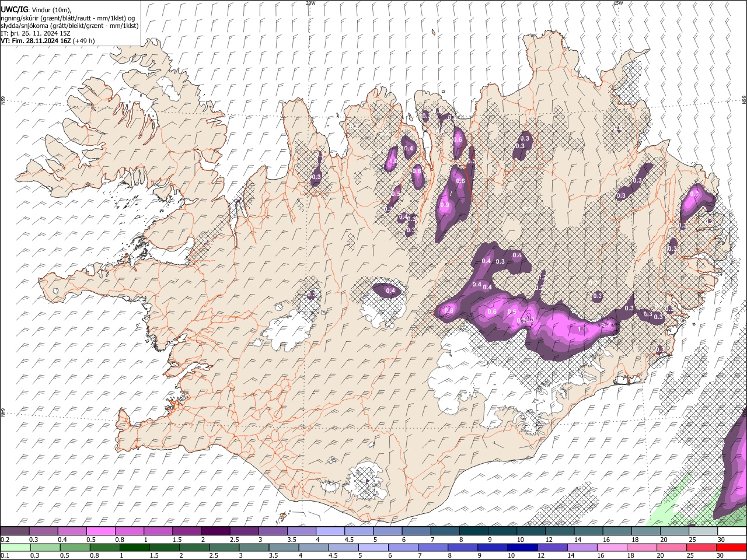Pick the bright pink 0.5 snow legend swatch
747x560 pixels.
click(x=100, y=531)
